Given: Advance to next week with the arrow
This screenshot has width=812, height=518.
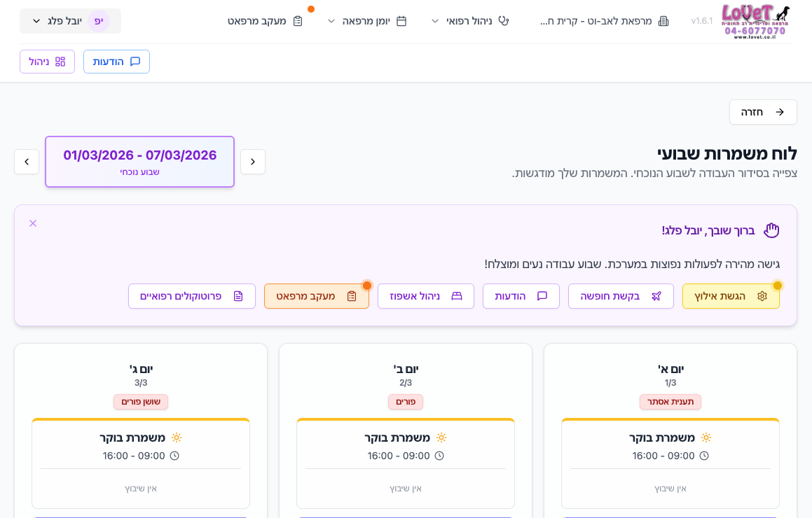Looking at the screenshot, I should point(27,162).
